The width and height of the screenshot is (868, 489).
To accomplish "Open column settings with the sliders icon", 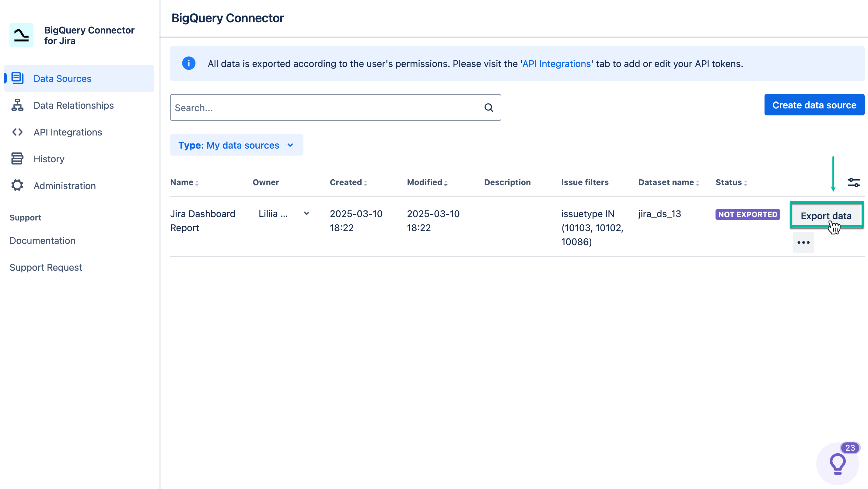I will coord(854,182).
